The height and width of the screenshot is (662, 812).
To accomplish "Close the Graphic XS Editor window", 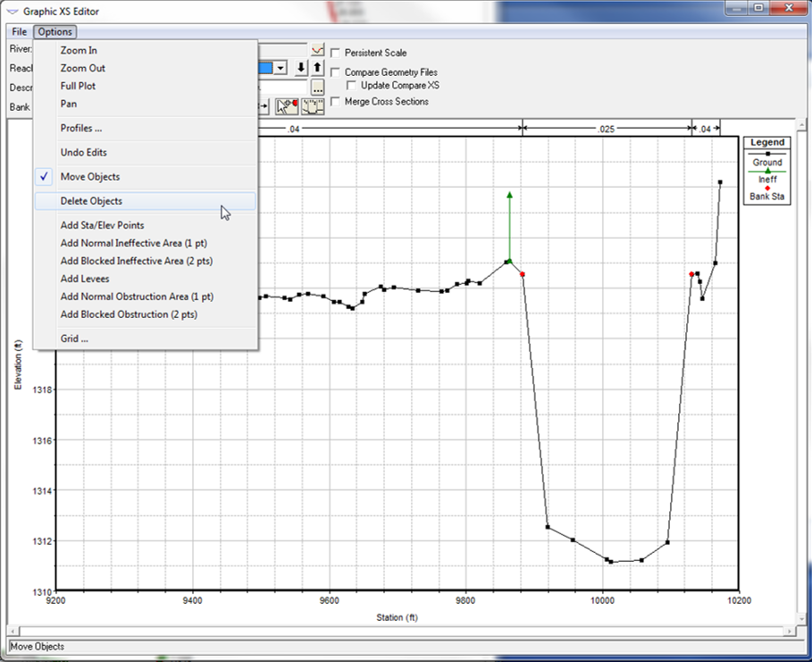I will coord(789,8).
